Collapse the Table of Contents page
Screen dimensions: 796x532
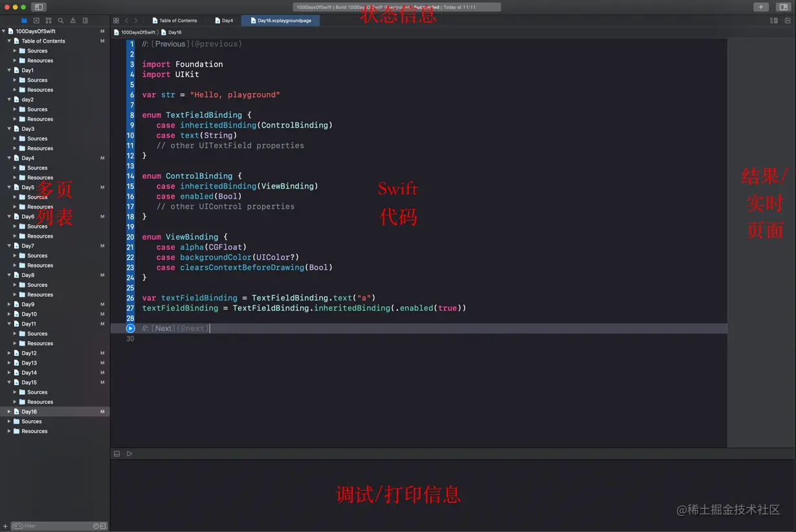[9, 41]
